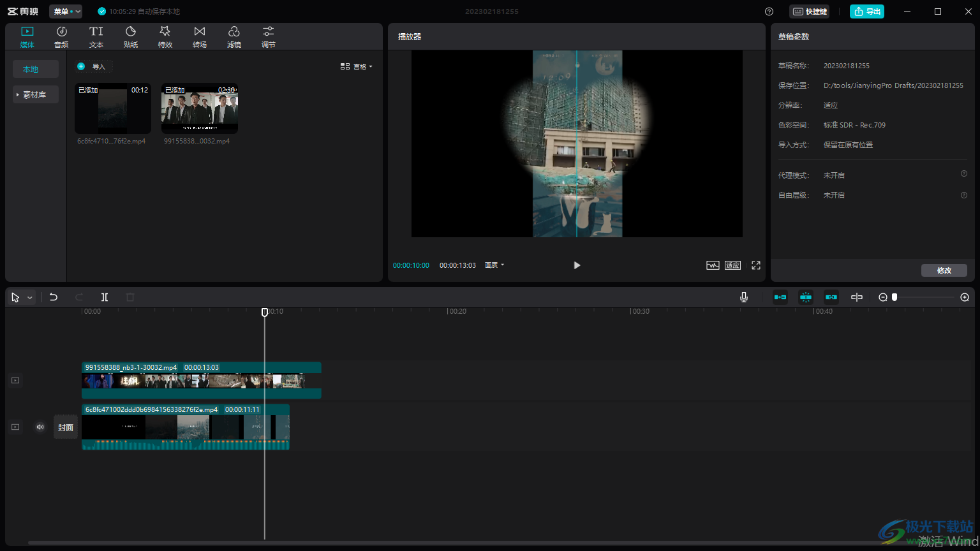The height and width of the screenshot is (551, 980).
Task: Click the 导出 export button
Action: (867, 11)
